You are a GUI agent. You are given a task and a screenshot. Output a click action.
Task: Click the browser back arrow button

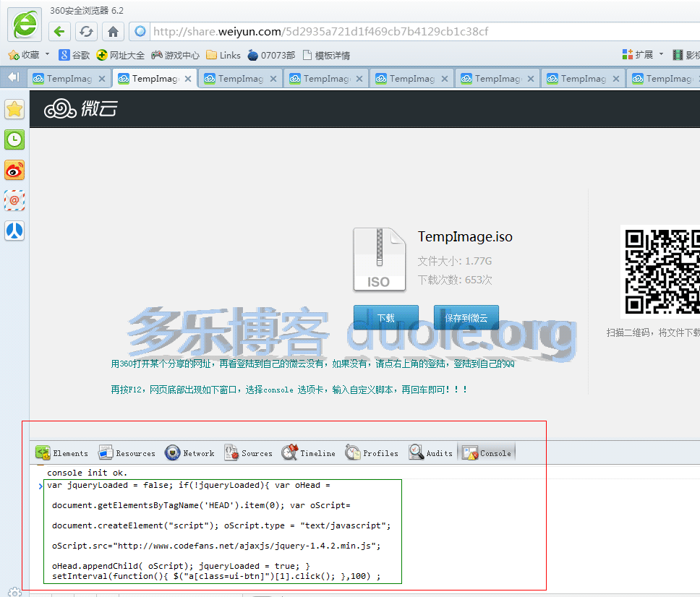59,32
